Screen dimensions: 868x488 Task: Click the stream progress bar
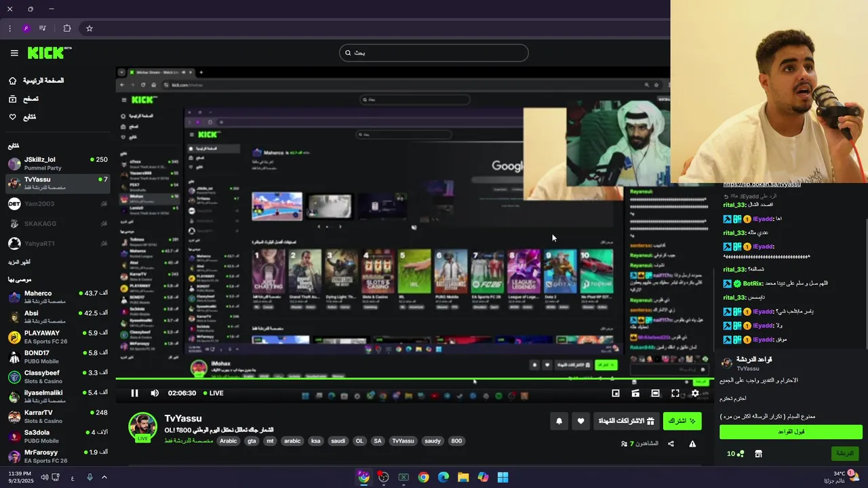[414, 379]
